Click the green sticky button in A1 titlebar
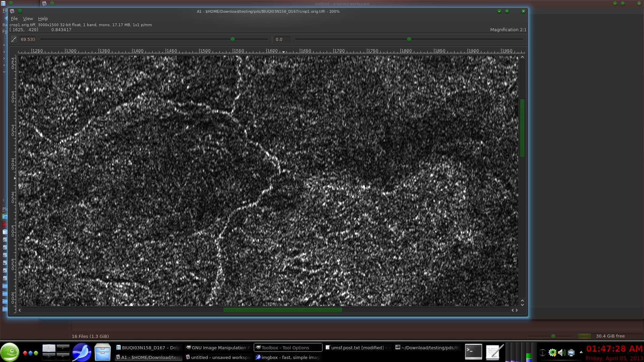This screenshot has width=644, height=362. 20,11
